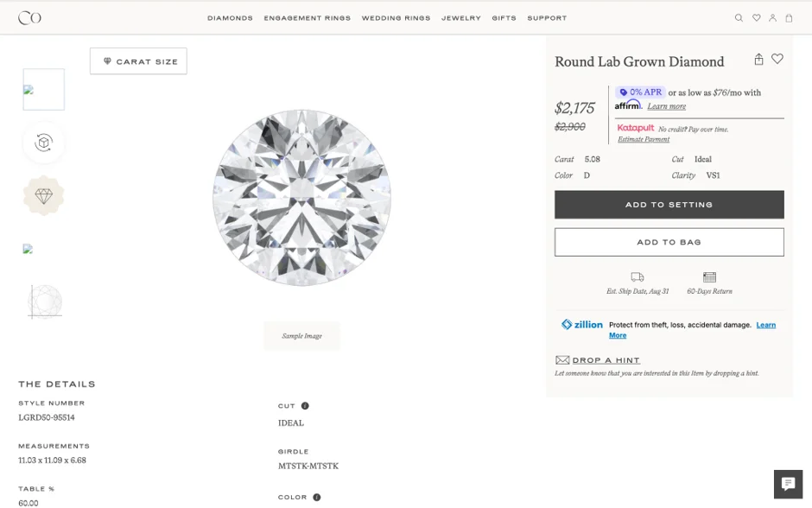Open Diamonds menu
Viewport: 812px width, 508px height.
pos(230,18)
